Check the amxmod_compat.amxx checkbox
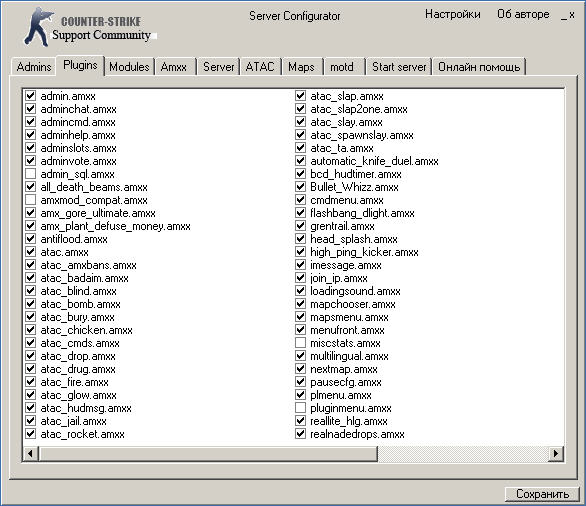This screenshot has width=586, height=506. click(x=30, y=200)
